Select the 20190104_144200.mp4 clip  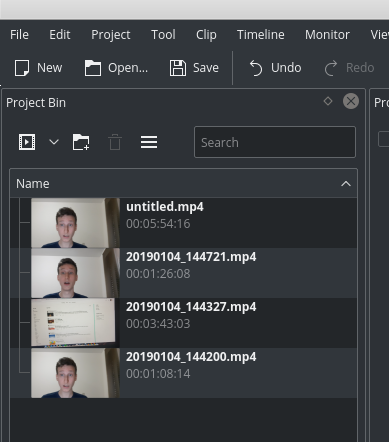pos(184,373)
